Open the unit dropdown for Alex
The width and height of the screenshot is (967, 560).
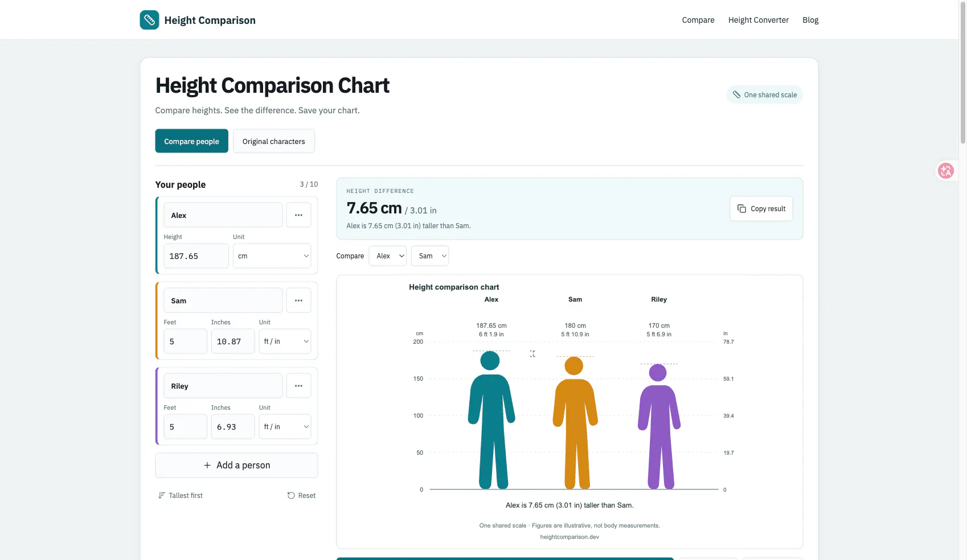pyautogui.click(x=272, y=256)
